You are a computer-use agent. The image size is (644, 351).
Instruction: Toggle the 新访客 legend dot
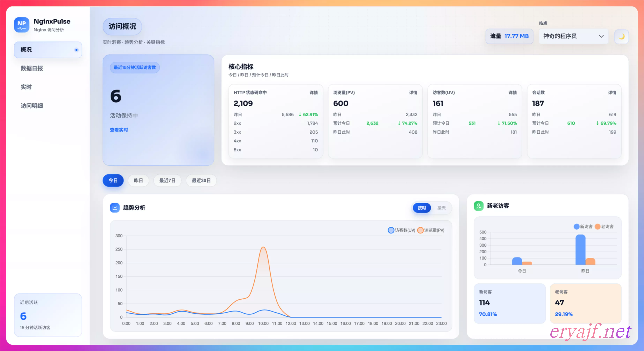coord(576,226)
